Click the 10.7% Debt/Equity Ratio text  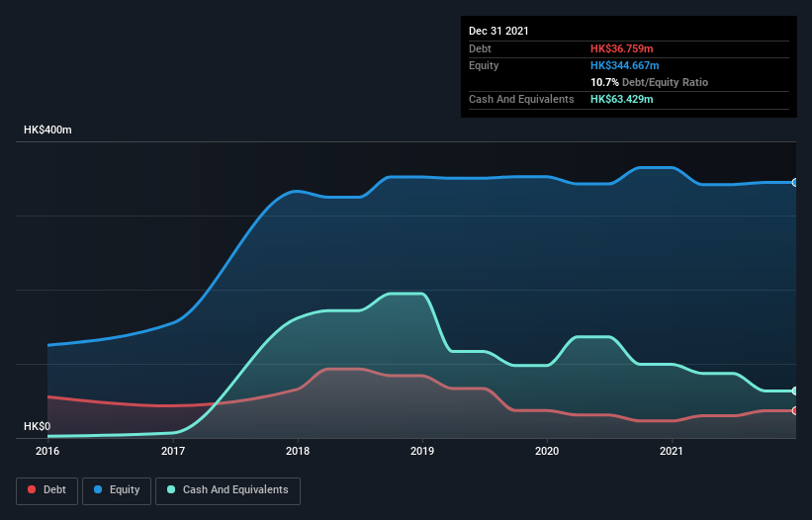(650, 82)
